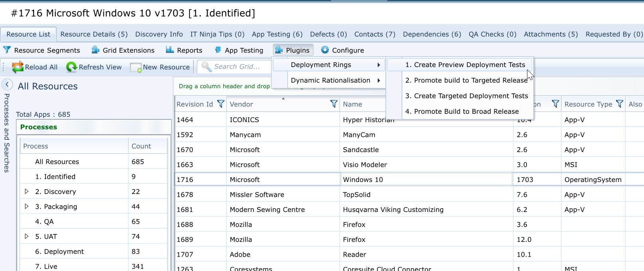Select revision 1688 Firefox row
This screenshot has height=271, width=644.
click(409, 224)
